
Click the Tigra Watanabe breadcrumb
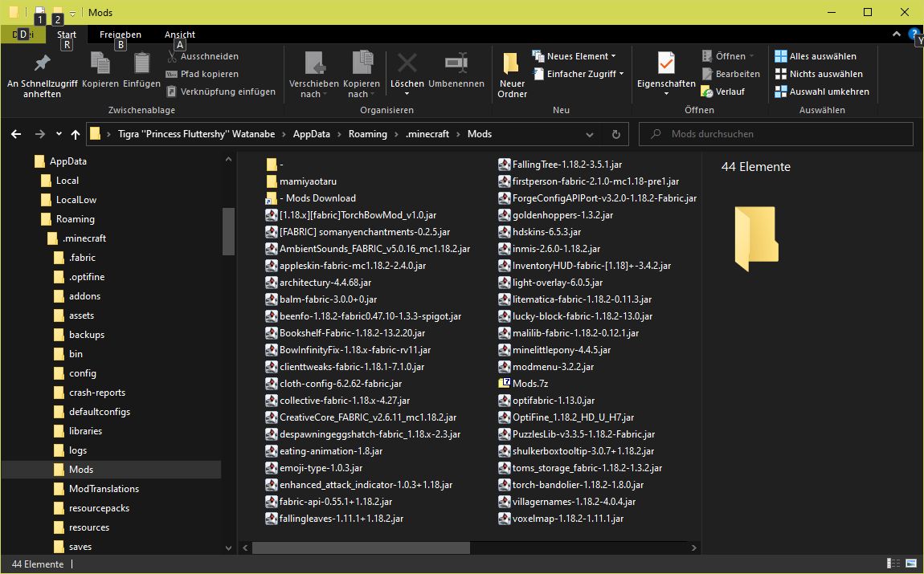pos(196,134)
